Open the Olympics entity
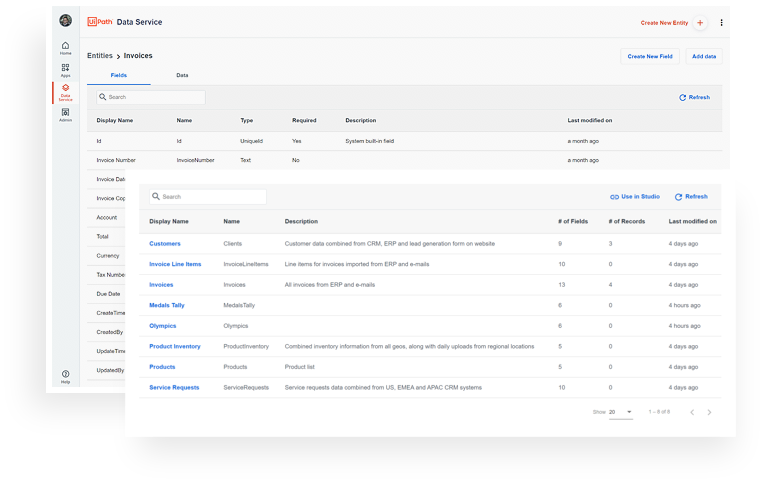 click(163, 326)
